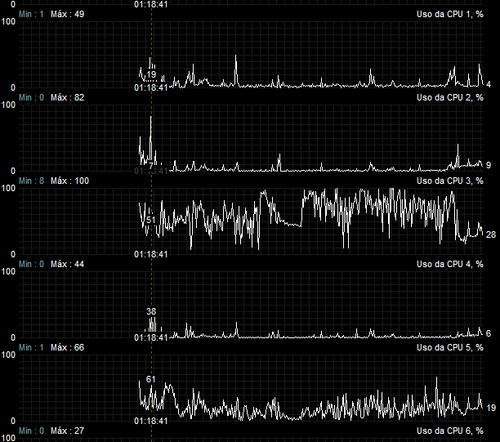
Task: Click the 01:18:41 timestamp under CPU 3 graph
Action: 151,254
